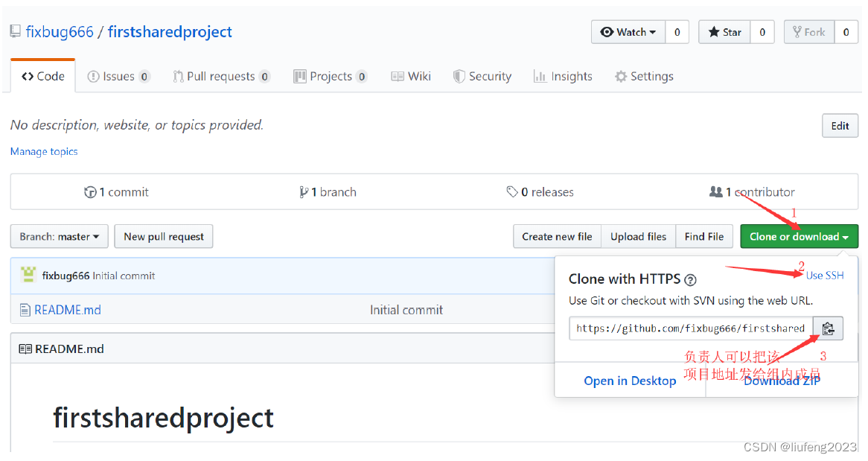Click the eye icon in Watch button
This screenshot has width=868, height=461.
[607, 32]
